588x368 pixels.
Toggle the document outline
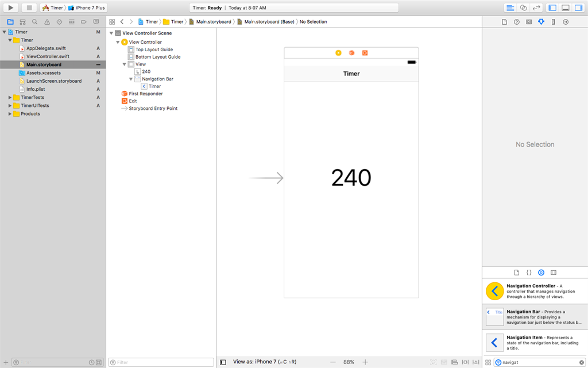223,362
